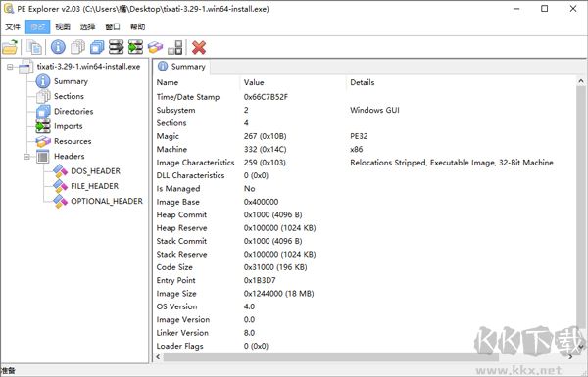Select the Linker Version row name
Image resolution: width=588 pixels, height=377 pixels.
point(182,333)
